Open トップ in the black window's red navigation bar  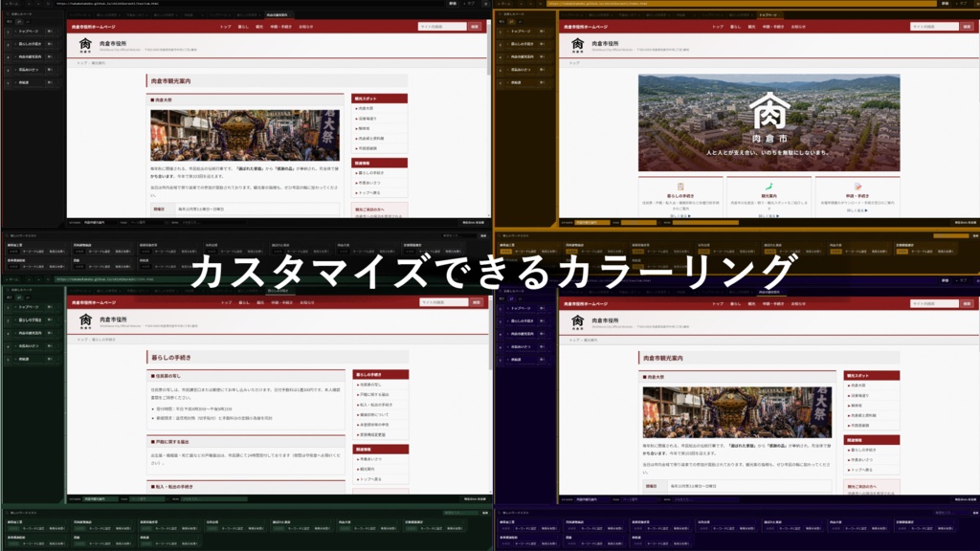226,27
